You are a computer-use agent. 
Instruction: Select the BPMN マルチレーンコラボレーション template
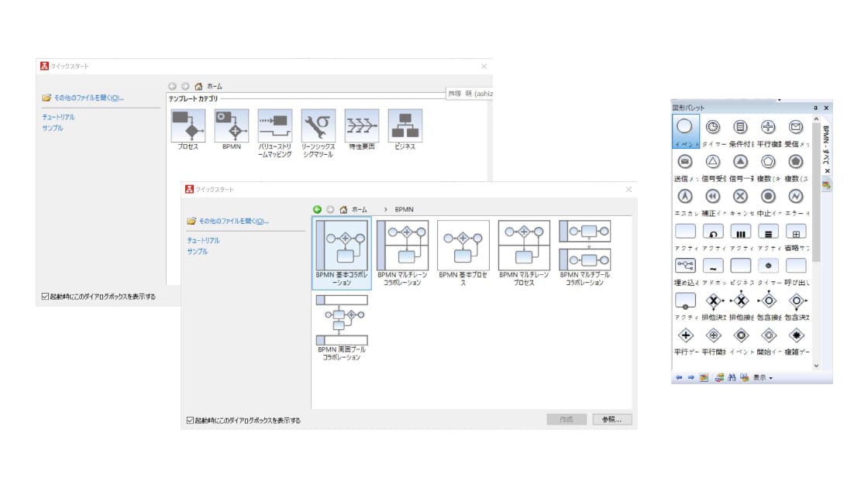click(402, 253)
